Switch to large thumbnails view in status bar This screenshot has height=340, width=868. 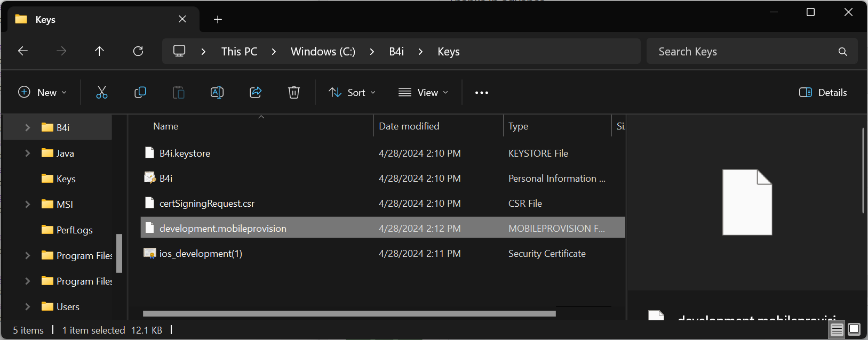tap(854, 330)
